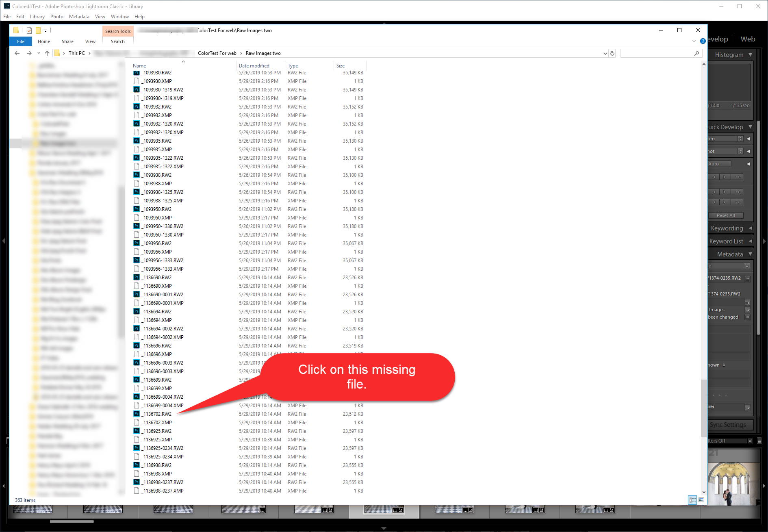
Task: Click New Folder icon in quick access toolbar
Action: [38, 30]
